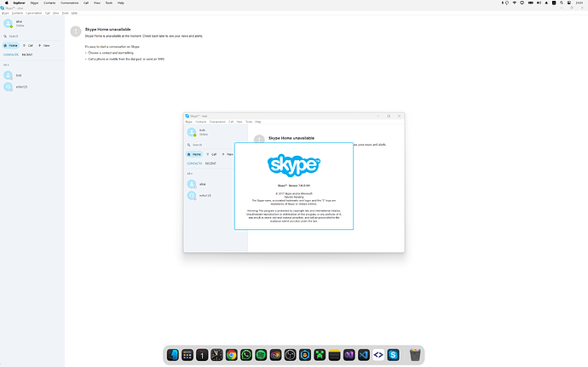The height and width of the screenshot is (367, 588).
Task: Click bob's profile avatar in bob window
Action: tap(192, 132)
